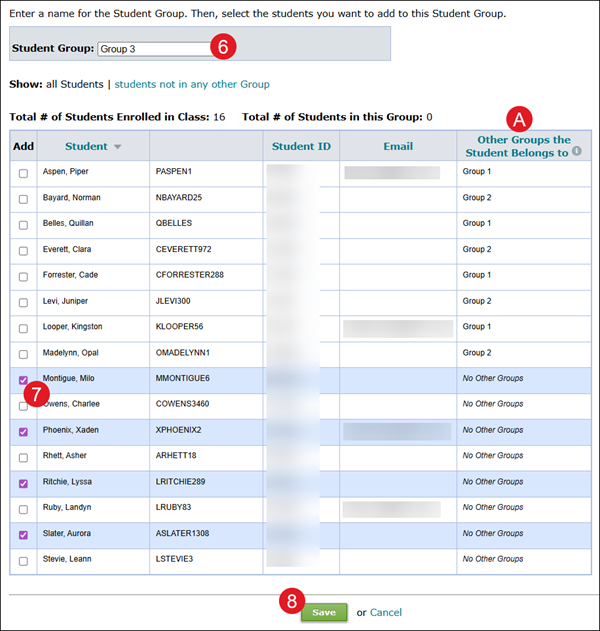This screenshot has height=631, width=600.
Task: Click the info icon beside Other Groups header
Action: (576, 153)
